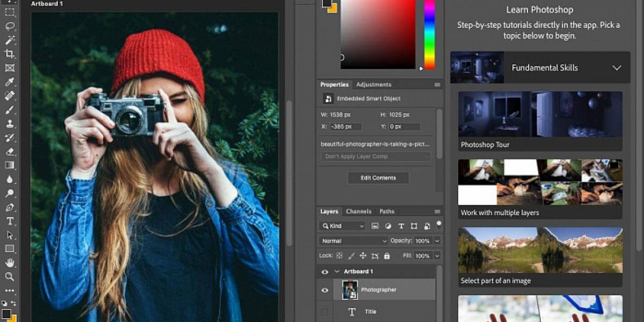This screenshot has width=644, height=322.
Task: Click the toolbar foreground color swatch
Action: click(6, 313)
